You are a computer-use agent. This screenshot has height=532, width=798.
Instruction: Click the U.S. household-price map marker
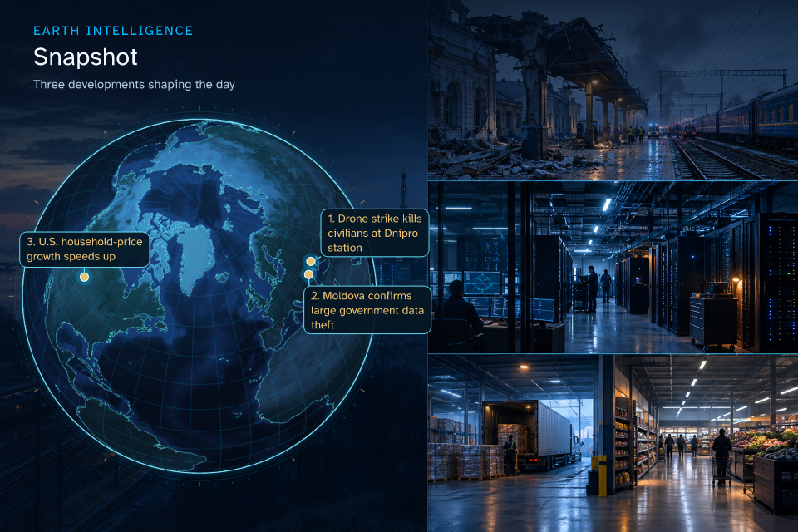(85, 277)
